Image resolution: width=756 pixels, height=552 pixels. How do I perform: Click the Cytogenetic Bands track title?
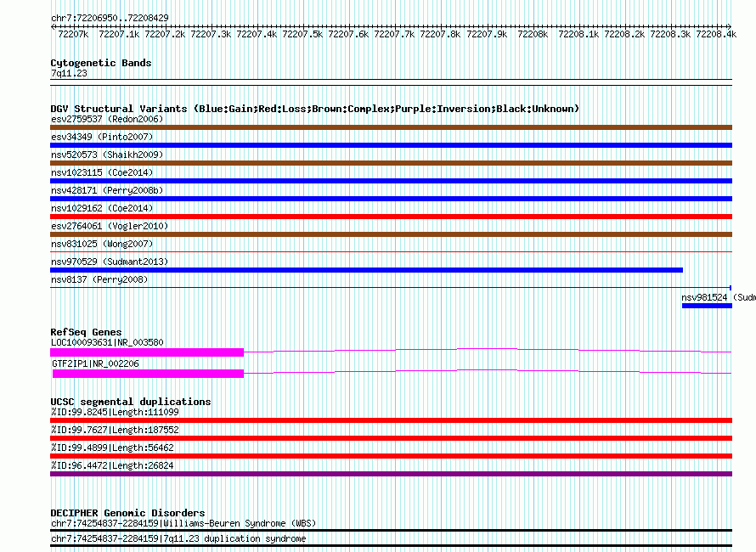pyautogui.click(x=101, y=63)
